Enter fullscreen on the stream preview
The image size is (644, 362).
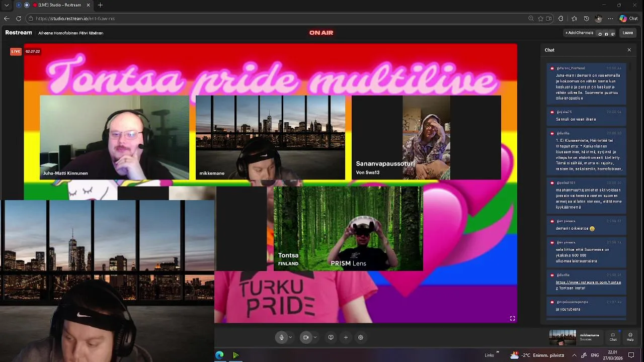point(512,318)
